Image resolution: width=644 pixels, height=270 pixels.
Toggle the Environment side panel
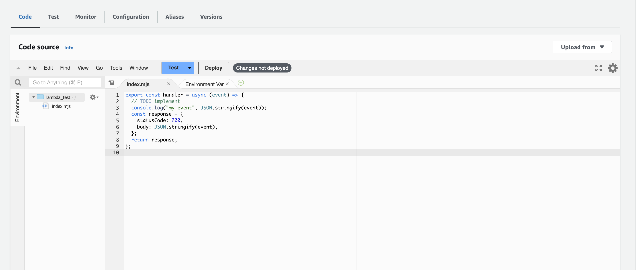[17, 107]
